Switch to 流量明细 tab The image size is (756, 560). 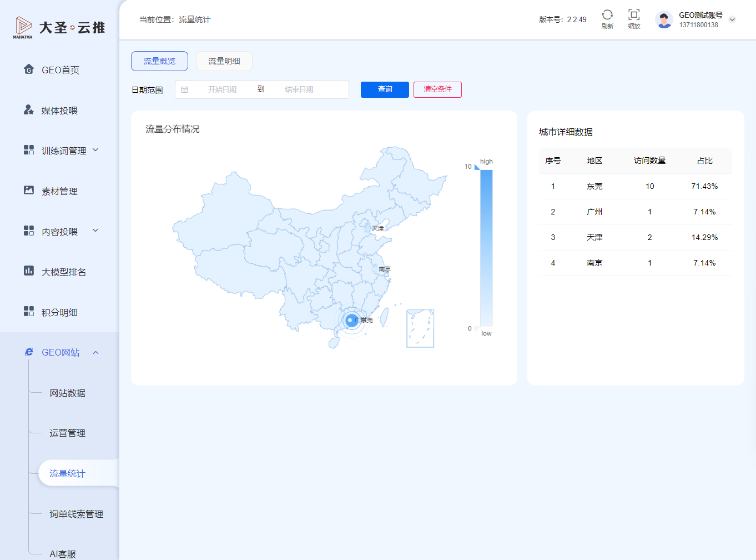224,61
